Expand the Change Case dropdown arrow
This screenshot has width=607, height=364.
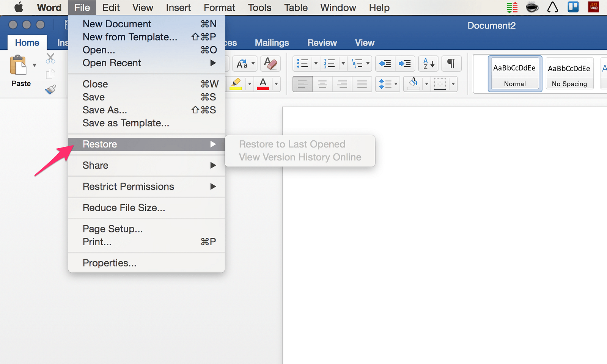pyautogui.click(x=253, y=63)
